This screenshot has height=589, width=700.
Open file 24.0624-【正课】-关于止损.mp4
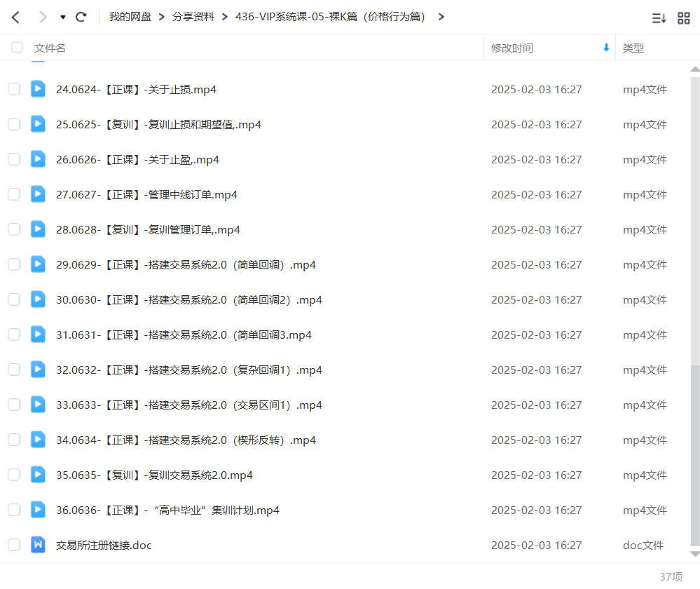pyautogui.click(x=136, y=89)
